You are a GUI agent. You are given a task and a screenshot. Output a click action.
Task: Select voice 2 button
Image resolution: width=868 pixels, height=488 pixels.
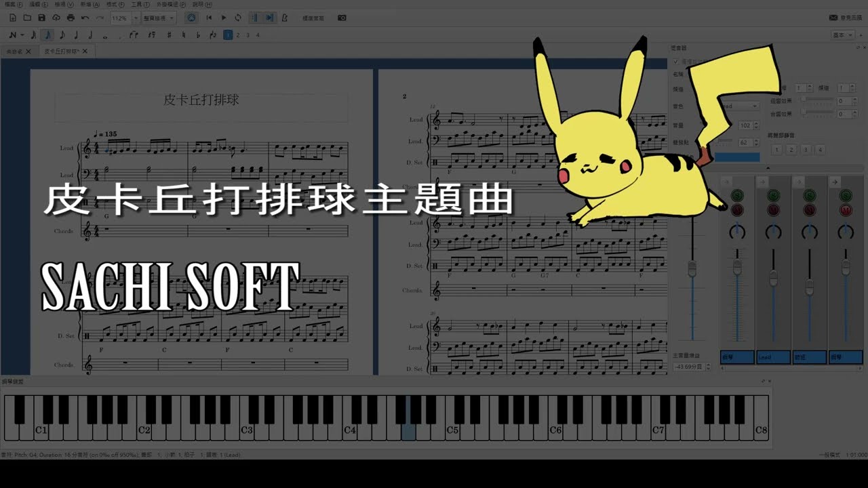(238, 35)
